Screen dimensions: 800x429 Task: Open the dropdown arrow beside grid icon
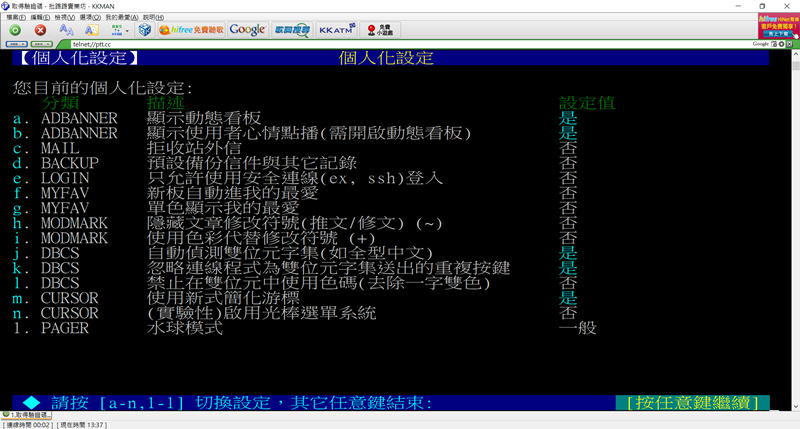click(127, 31)
